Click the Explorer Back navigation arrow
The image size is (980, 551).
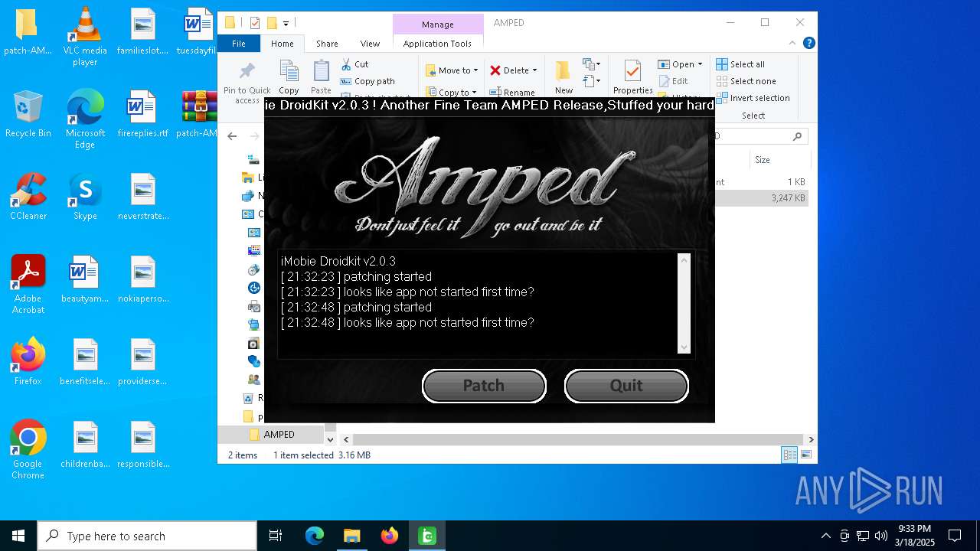(233, 136)
